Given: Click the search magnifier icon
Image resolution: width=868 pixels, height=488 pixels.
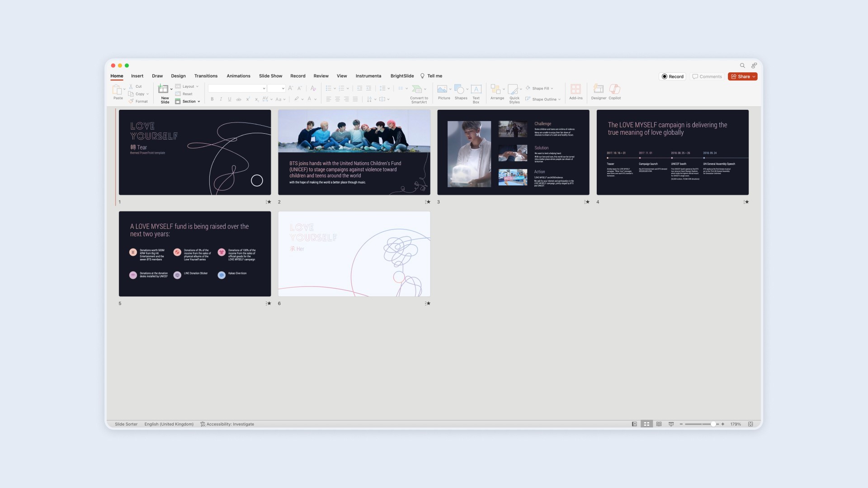Looking at the screenshot, I should [x=742, y=66].
